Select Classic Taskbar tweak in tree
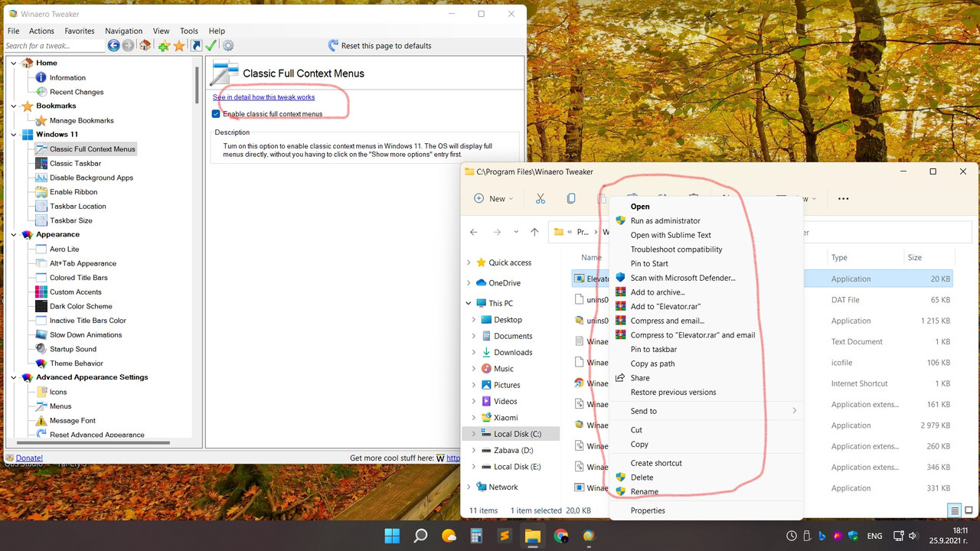 (75, 163)
